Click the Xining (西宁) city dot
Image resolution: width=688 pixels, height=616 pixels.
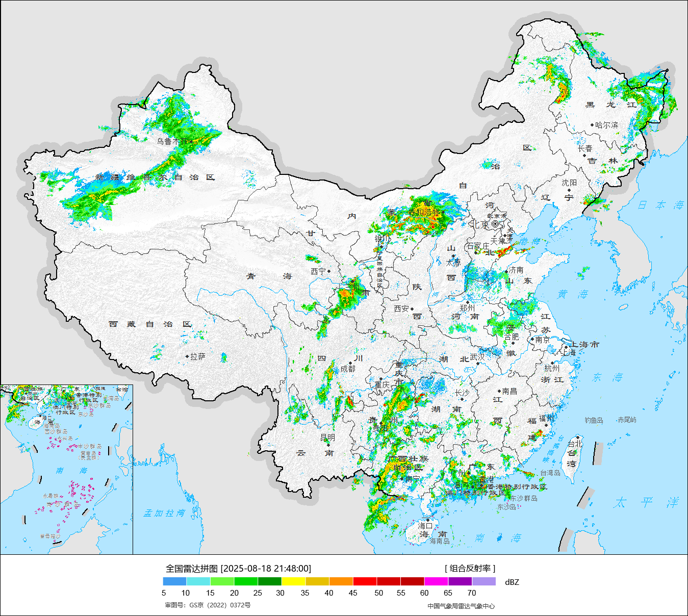tap(329, 271)
